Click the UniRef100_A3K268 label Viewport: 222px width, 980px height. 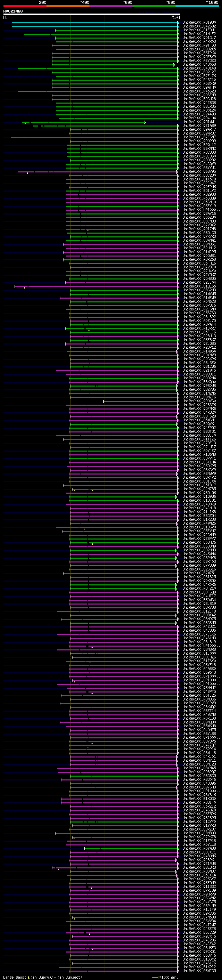point(199,259)
